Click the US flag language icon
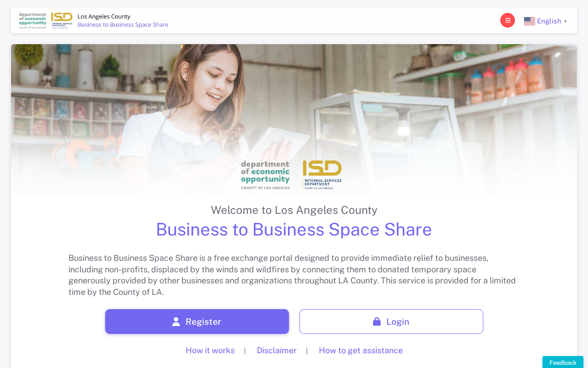The height and width of the screenshot is (368, 588). point(530,21)
